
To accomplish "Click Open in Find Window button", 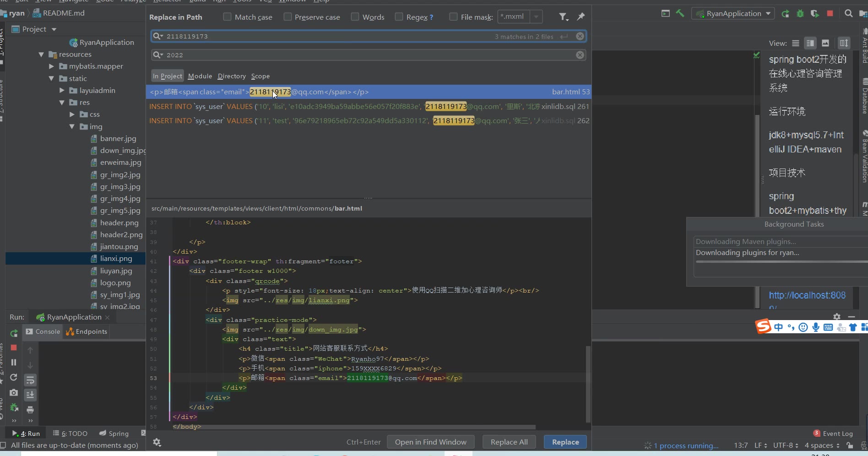I will (x=430, y=442).
